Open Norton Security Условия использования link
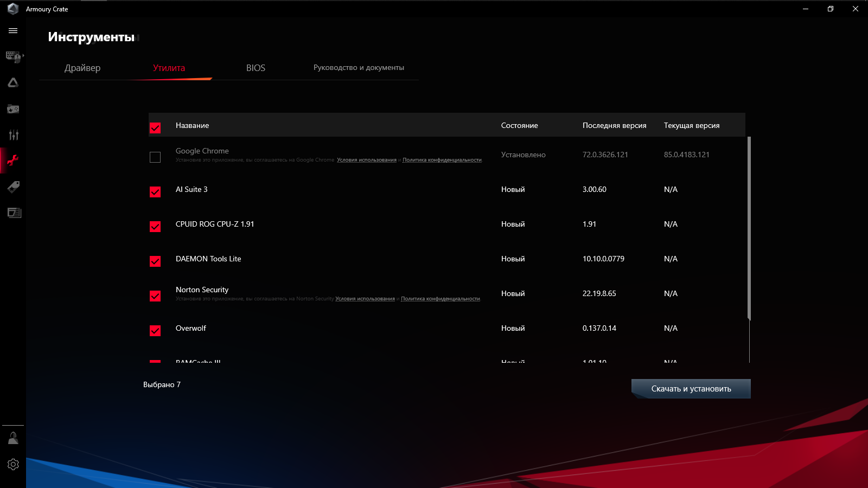This screenshot has width=868, height=488. click(365, 299)
